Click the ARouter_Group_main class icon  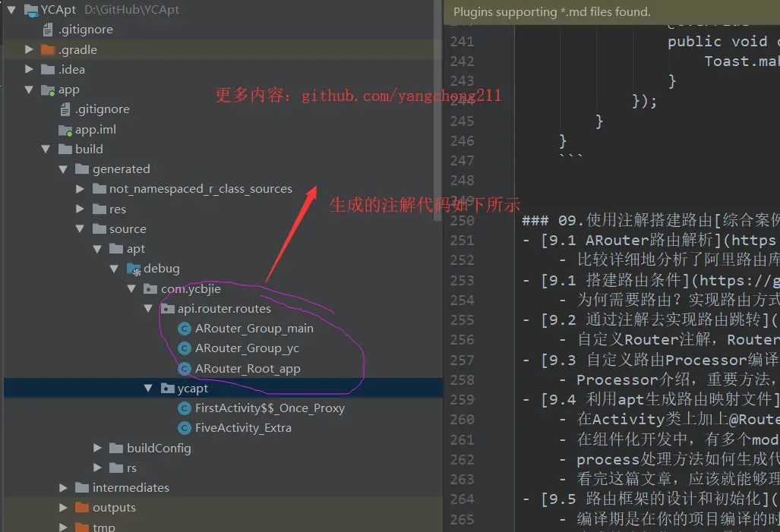pyautogui.click(x=185, y=329)
